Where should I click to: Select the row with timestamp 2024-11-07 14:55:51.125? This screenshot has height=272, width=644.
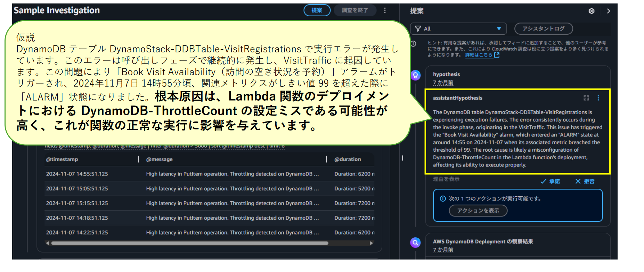click(x=210, y=174)
